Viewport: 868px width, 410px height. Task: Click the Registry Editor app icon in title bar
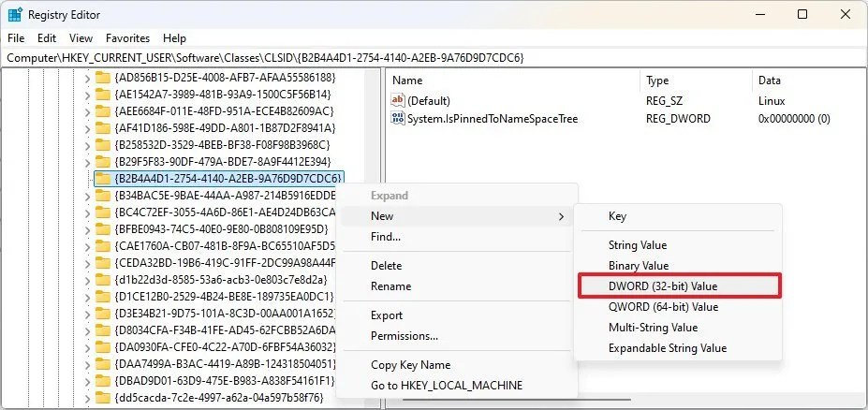coord(15,14)
